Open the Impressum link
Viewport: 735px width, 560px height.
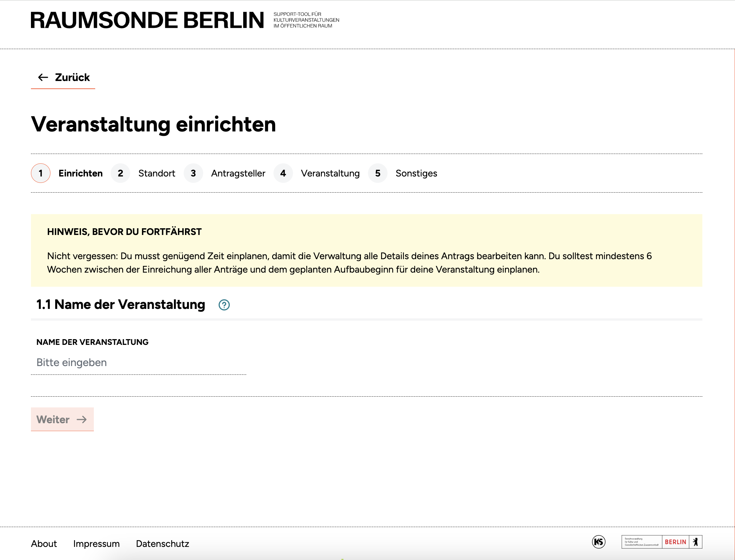pyautogui.click(x=96, y=544)
